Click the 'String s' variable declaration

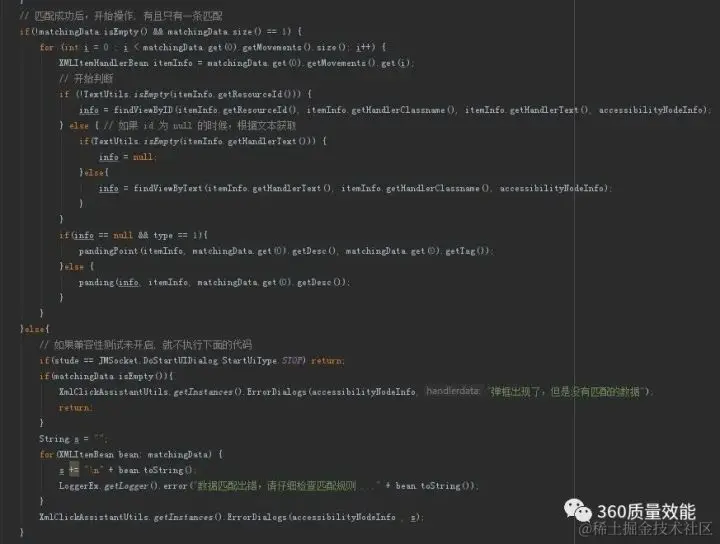pos(59,439)
